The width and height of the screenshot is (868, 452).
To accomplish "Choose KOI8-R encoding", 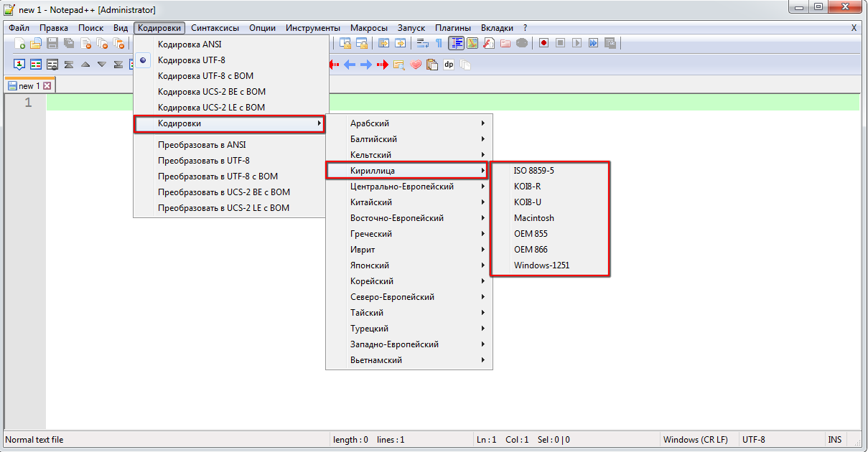I will (x=550, y=187).
